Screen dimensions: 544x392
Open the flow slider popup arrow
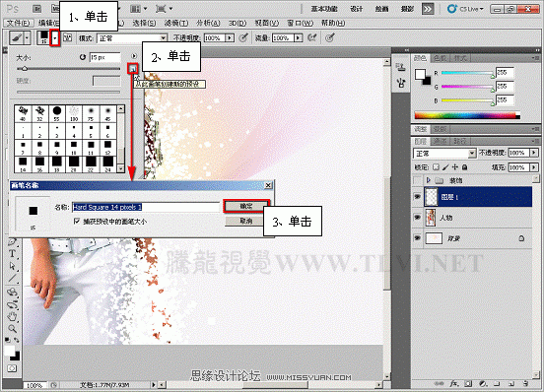(298, 37)
